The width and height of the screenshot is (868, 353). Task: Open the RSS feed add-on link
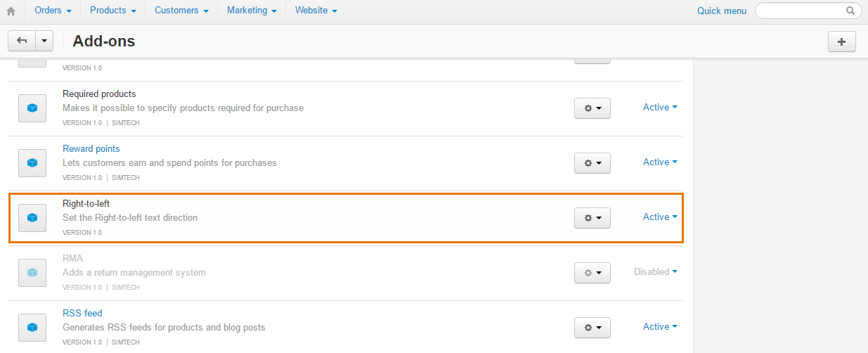tap(82, 314)
